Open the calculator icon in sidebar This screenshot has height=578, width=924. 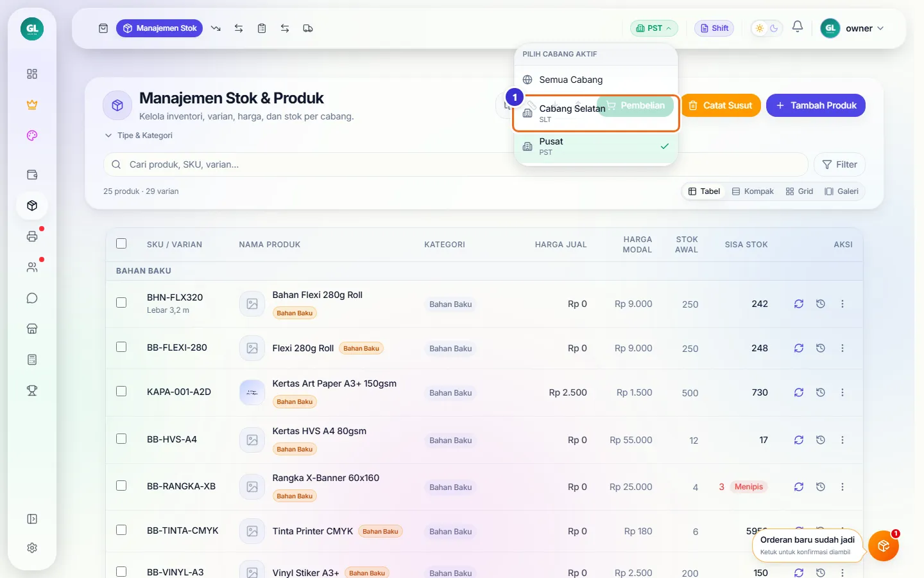(x=32, y=360)
